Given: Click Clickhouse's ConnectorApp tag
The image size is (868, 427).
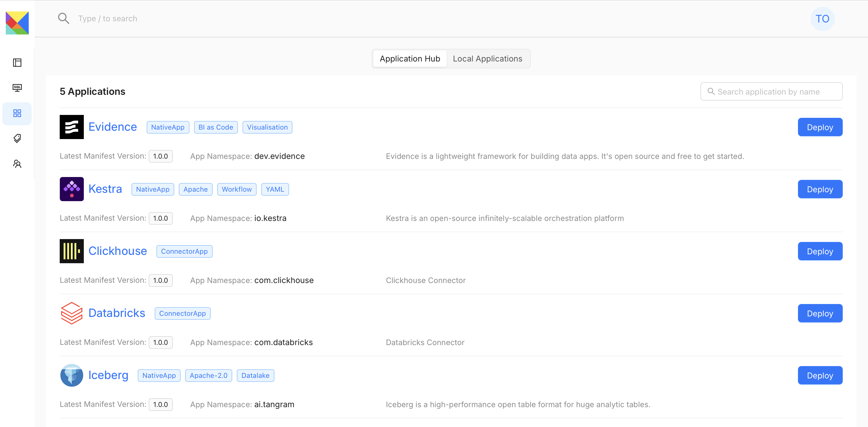Looking at the screenshot, I should (184, 251).
